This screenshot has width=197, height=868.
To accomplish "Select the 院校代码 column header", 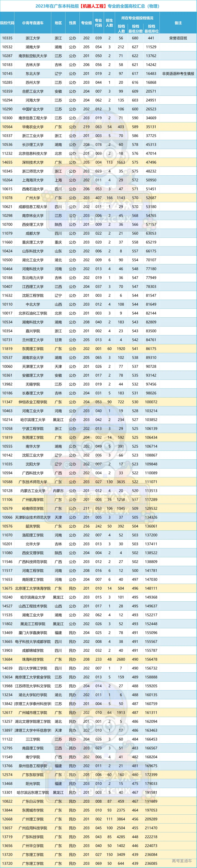I will pos(7,23).
